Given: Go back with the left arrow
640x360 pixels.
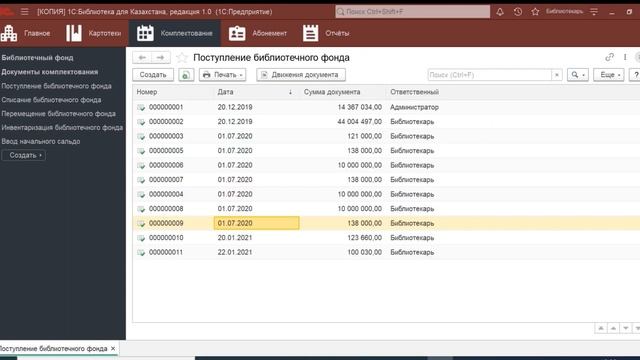Looking at the screenshot, I should click(x=142, y=58).
